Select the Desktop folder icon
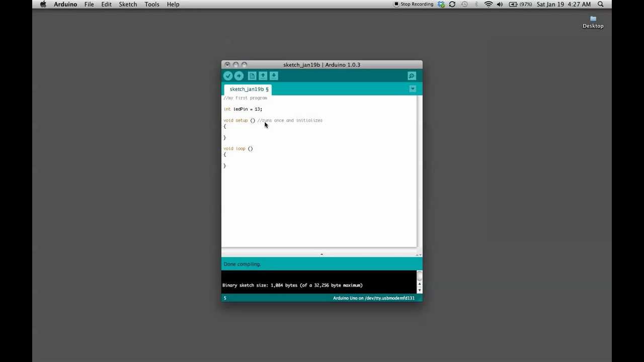Viewport: 644px width, 362px height. point(593,22)
